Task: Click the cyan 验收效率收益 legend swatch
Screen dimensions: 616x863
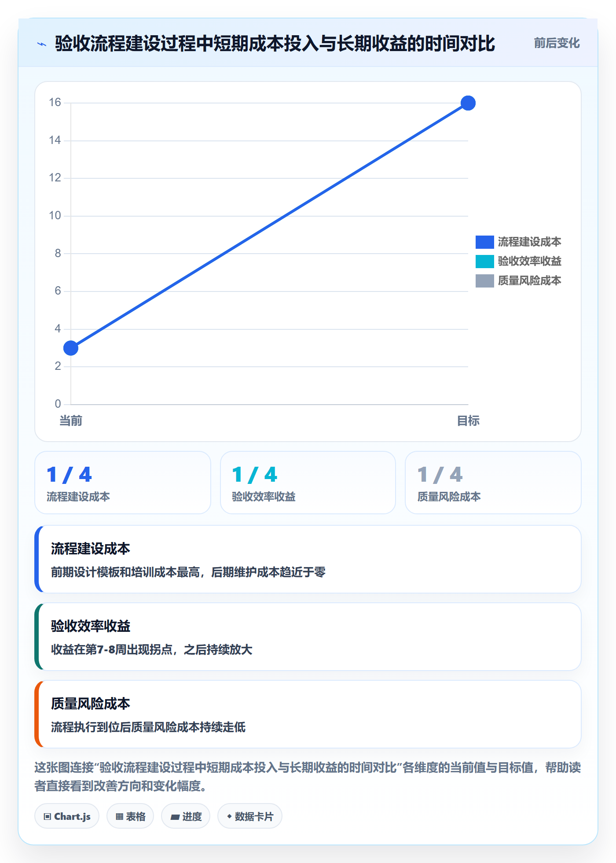Action: pos(484,262)
